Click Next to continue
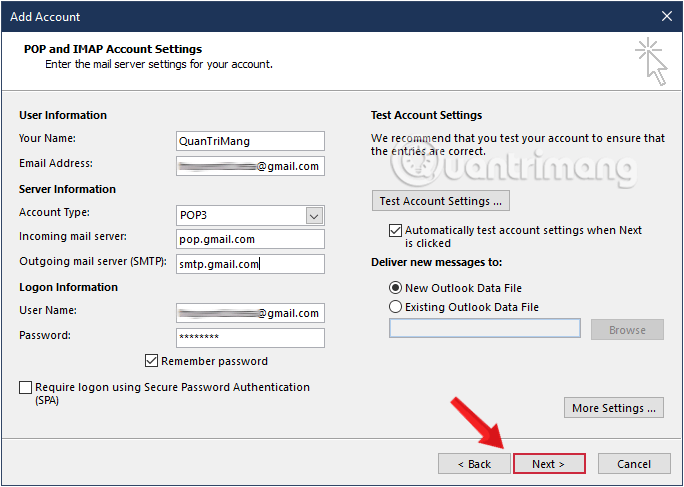This screenshot has height=487, width=684. point(549,464)
